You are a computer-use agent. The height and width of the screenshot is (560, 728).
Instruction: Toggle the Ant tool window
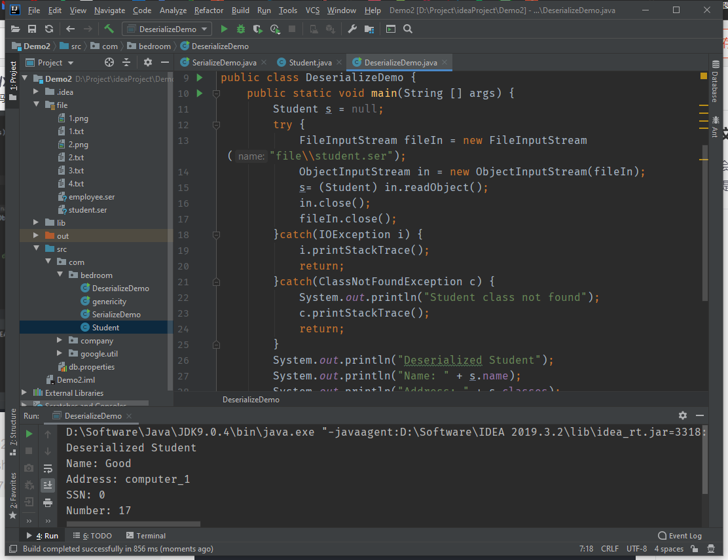[x=716, y=127]
